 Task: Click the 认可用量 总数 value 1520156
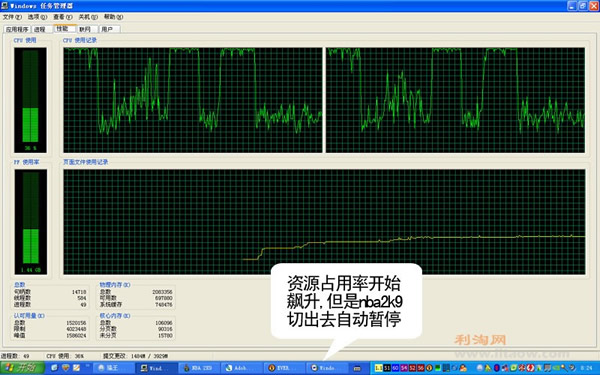coord(76,323)
